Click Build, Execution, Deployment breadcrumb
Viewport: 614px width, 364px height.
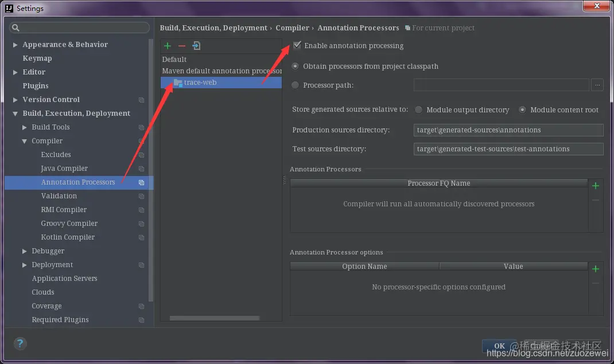tap(213, 28)
